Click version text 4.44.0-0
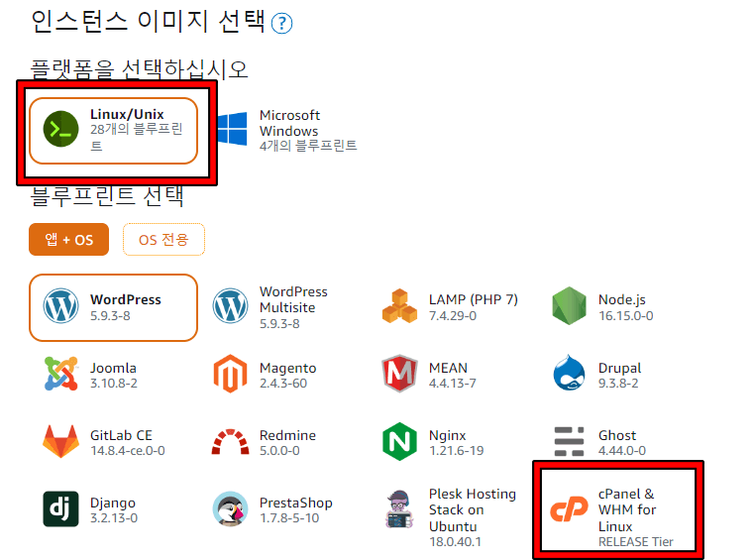 [622, 451]
